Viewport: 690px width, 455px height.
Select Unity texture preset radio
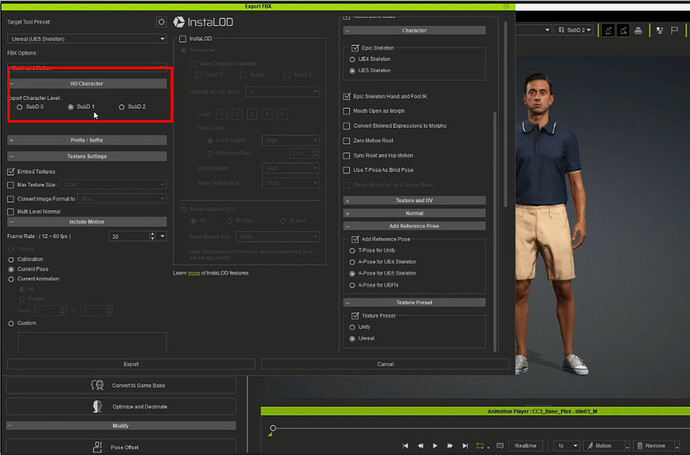coord(352,327)
